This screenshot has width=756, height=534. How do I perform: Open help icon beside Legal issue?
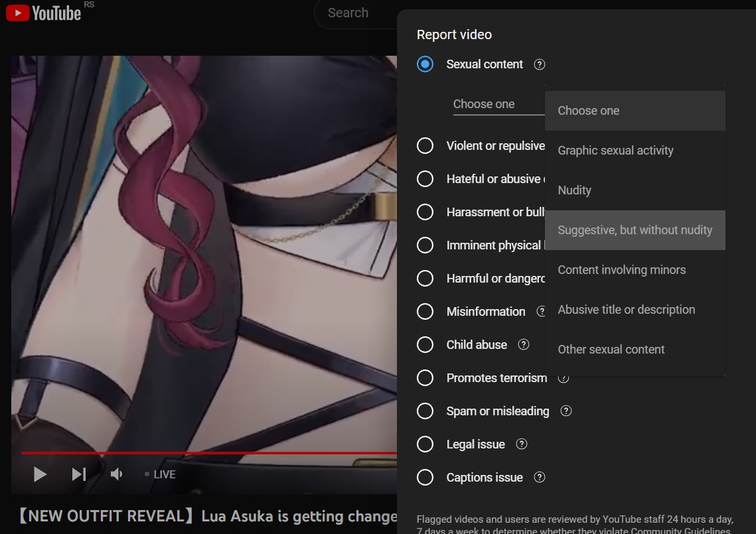tap(522, 444)
